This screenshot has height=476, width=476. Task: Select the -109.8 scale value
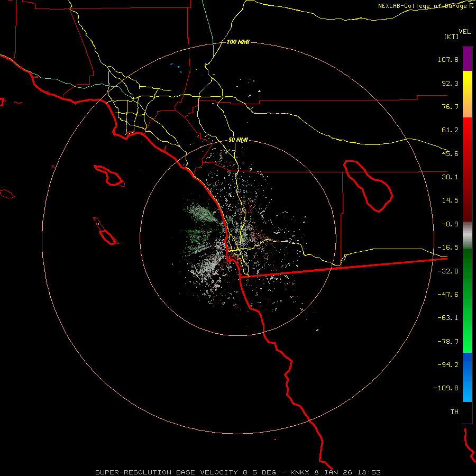446,388
